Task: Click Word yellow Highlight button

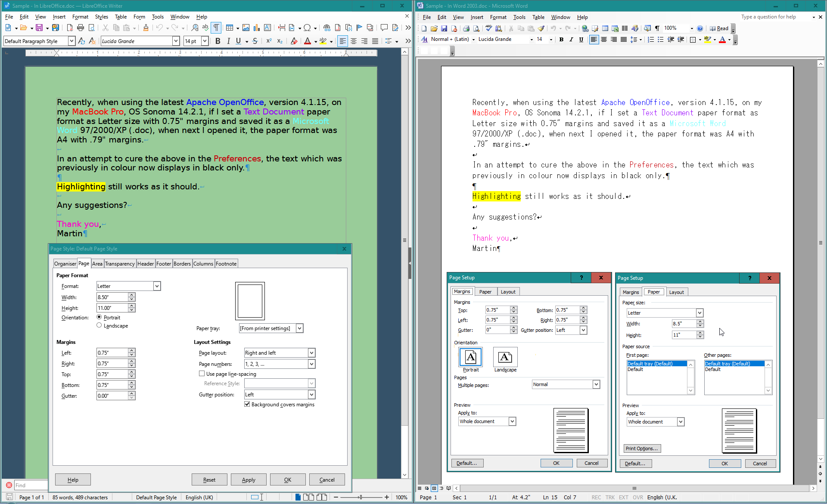Action: pyautogui.click(x=707, y=39)
